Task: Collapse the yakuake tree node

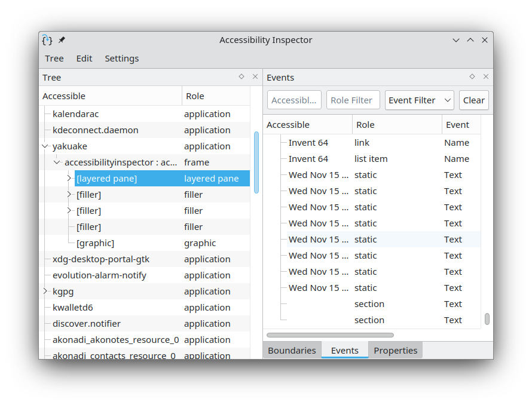Action: coord(45,146)
